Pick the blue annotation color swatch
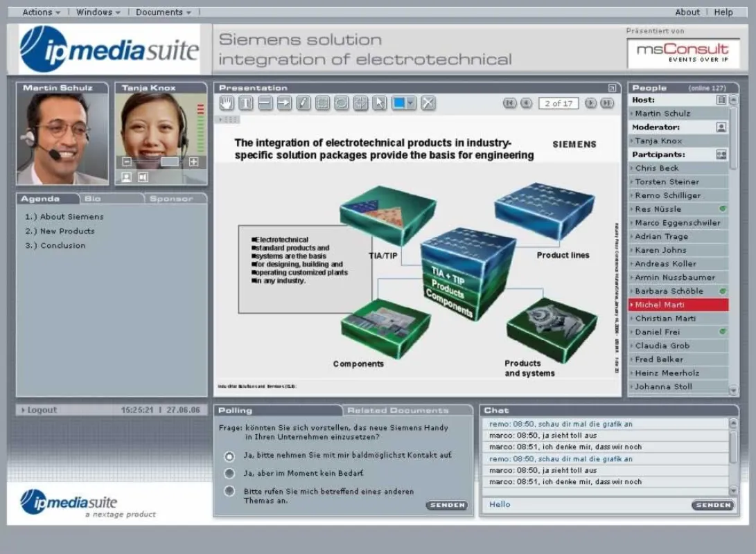The height and width of the screenshot is (554, 756). coord(399,103)
